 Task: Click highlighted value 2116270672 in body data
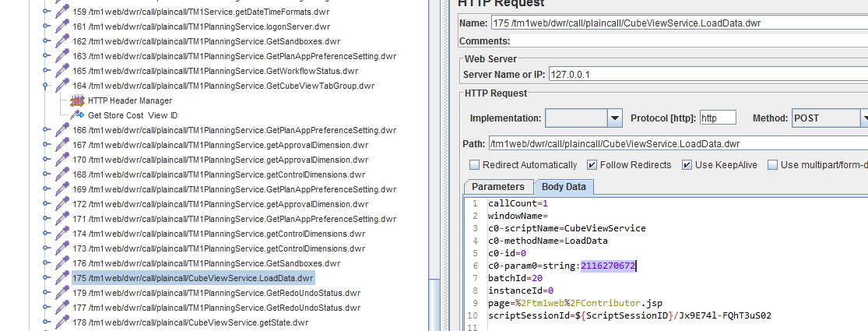[x=607, y=267]
